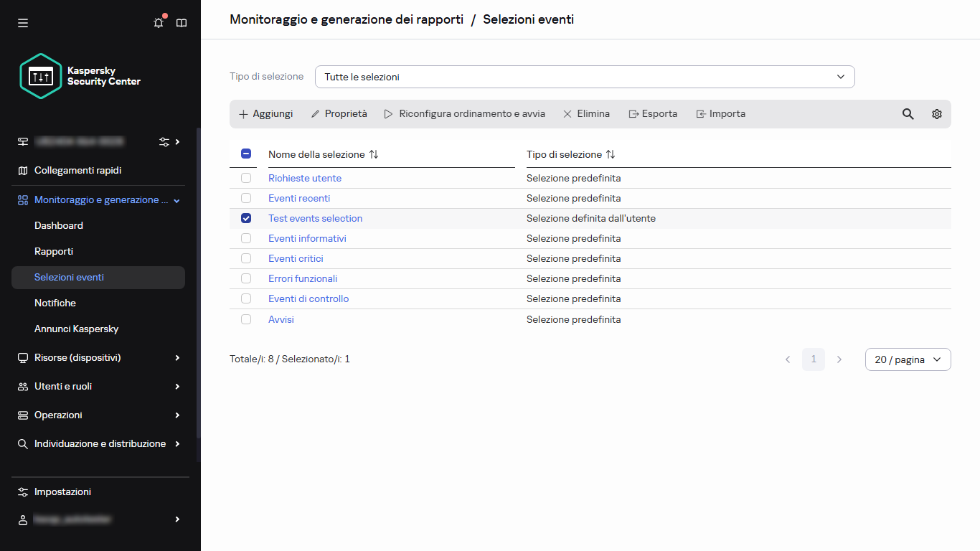
Task: Open the 20 / pagina dropdown
Action: click(908, 359)
